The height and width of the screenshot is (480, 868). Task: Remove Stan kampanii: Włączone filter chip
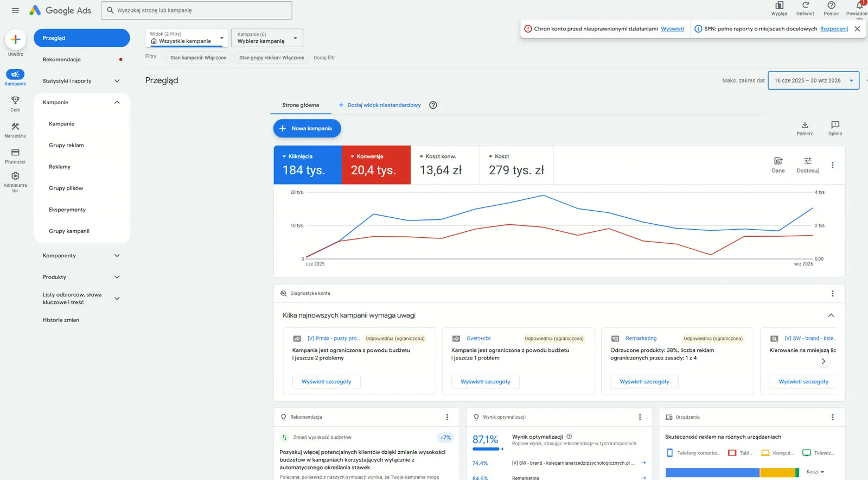[198, 58]
